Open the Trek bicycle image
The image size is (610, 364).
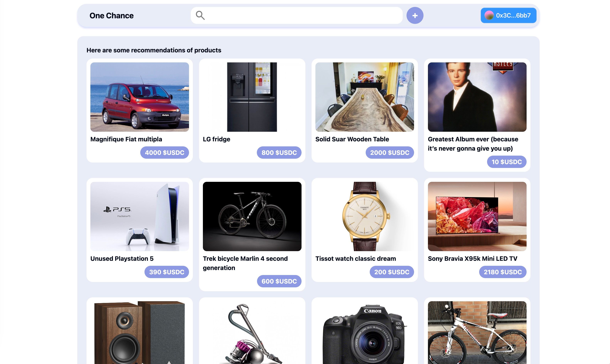[252, 216]
